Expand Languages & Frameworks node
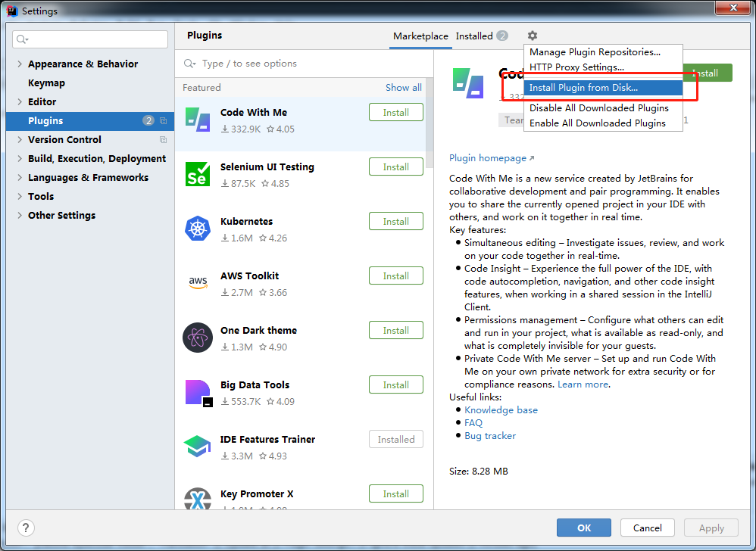Image resolution: width=756 pixels, height=551 pixels. [20, 177]
